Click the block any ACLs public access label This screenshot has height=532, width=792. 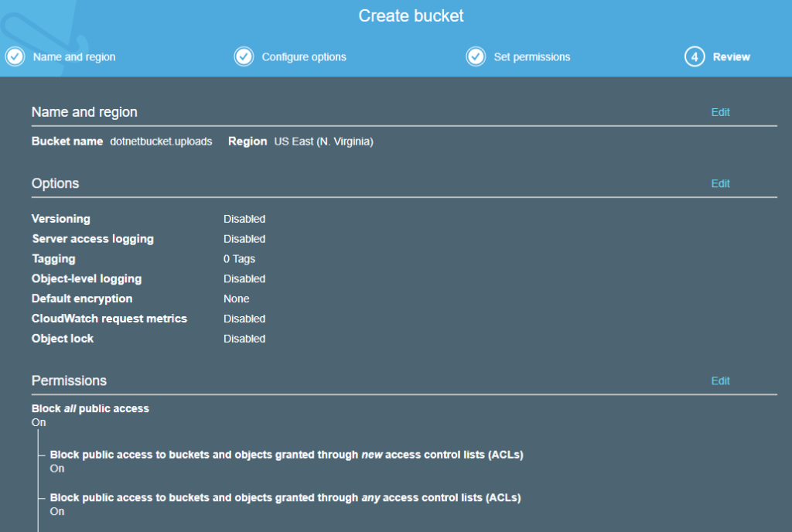pyautogui.click(x=285, y=498)
